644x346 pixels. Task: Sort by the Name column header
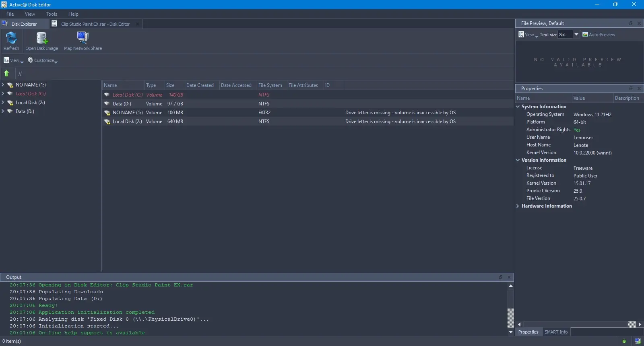[x=123, y=85]
